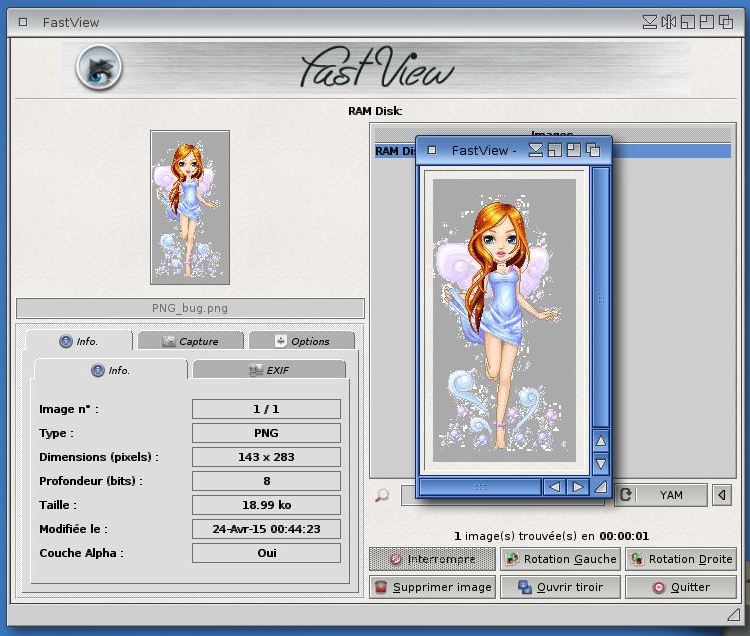Click the refresh arrow icon beside YAM
This screenshot has height=636, width=750.
[x=625, y=495]
